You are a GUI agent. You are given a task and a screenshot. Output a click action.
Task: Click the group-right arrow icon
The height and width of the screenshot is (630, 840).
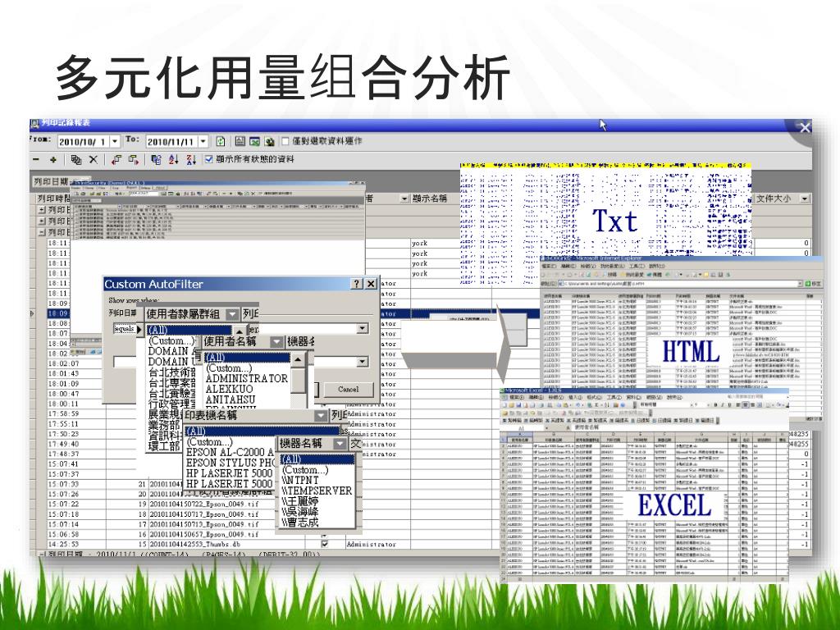(x=134, y=160)
